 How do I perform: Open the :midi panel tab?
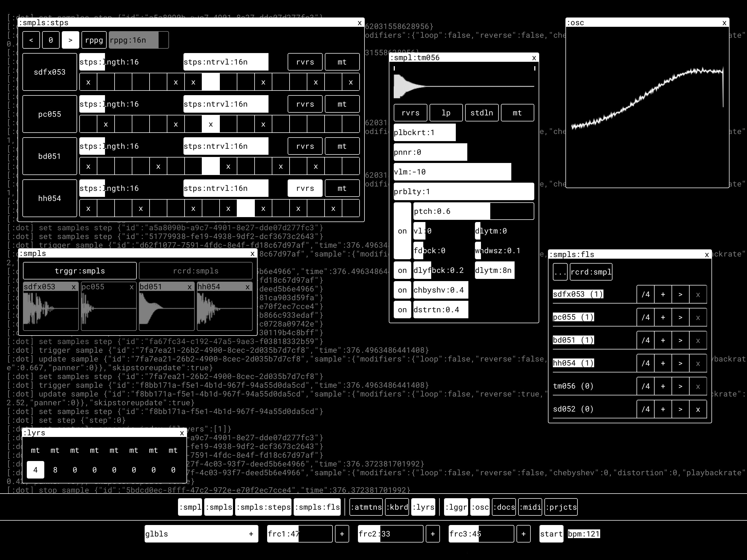pos(530,507)
